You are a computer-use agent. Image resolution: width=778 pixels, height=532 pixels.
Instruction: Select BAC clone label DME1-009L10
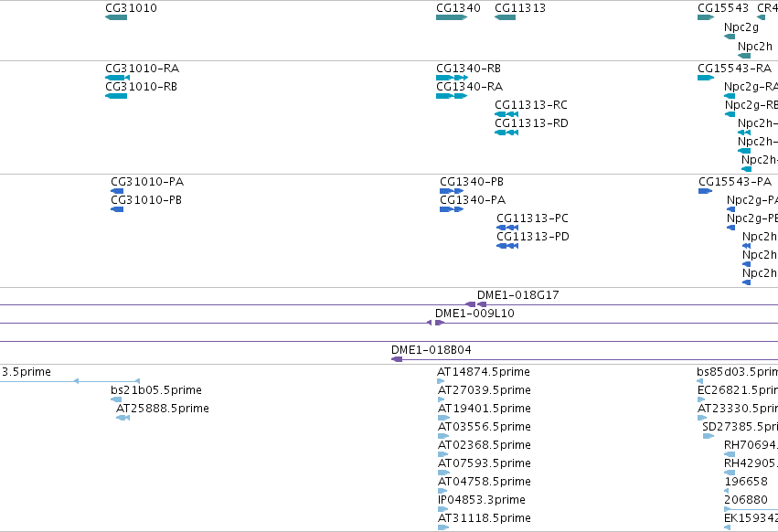click(474, 314)
